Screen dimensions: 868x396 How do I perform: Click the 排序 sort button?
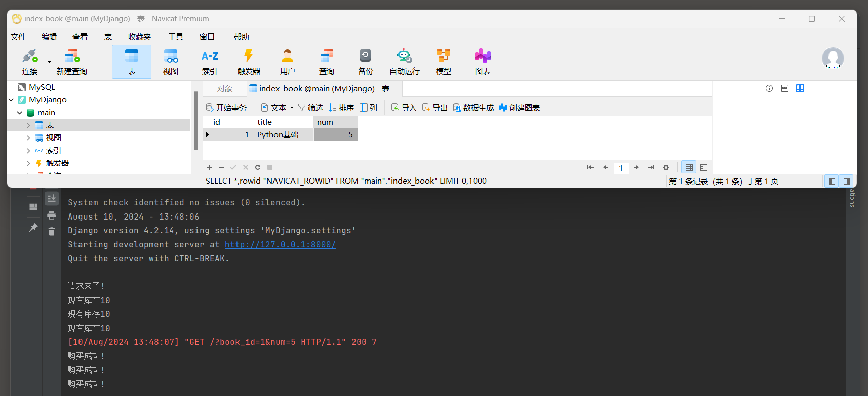pos(341,107)
